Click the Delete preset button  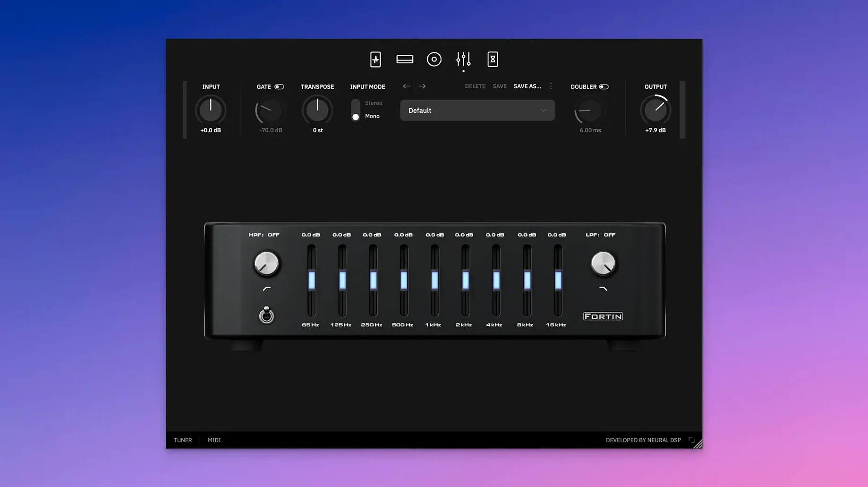coord(475,86)
